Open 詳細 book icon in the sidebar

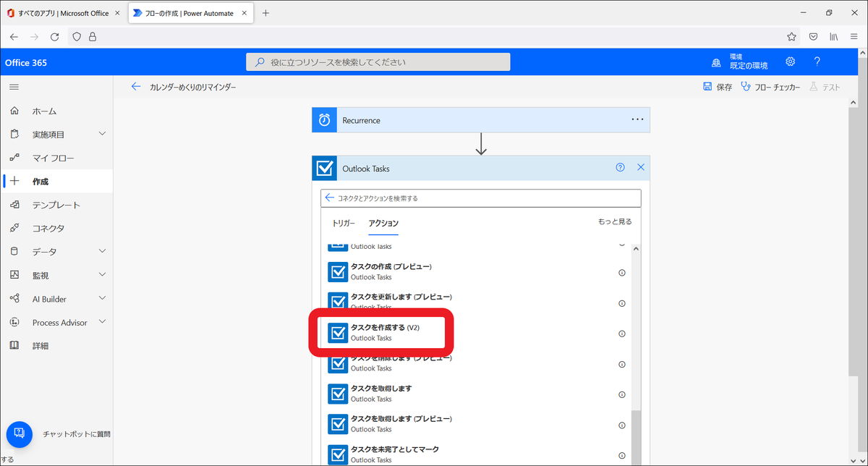point(14,345)
